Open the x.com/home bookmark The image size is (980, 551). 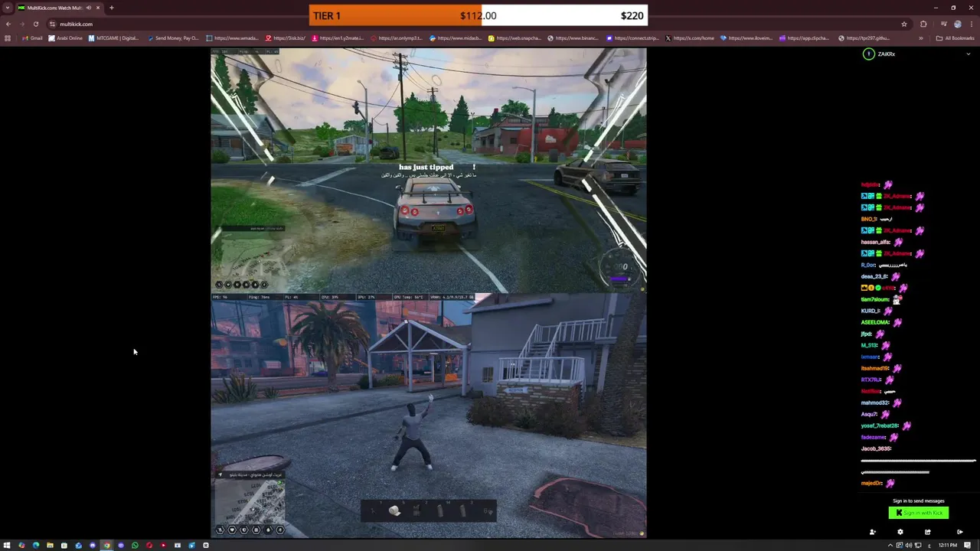click(690, 38)
